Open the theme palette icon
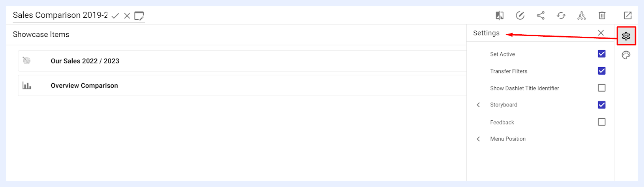Screen dimensions: 644x187 click(626, 55)
